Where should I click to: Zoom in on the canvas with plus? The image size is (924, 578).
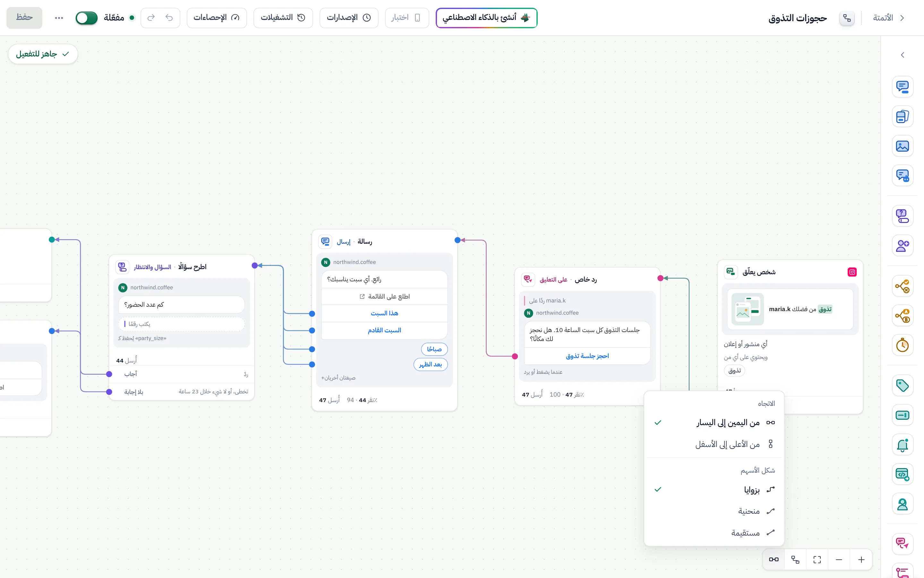click(x=861, y=560)
